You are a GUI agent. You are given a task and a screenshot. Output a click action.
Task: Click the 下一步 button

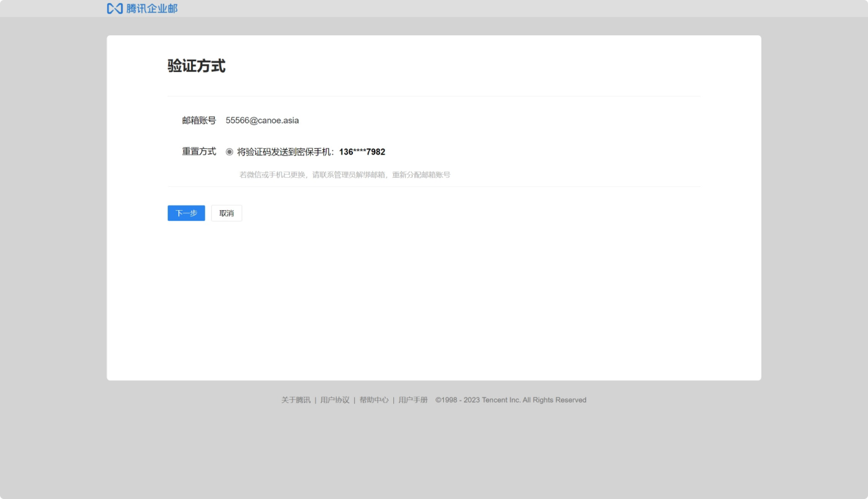coord(186,213)
